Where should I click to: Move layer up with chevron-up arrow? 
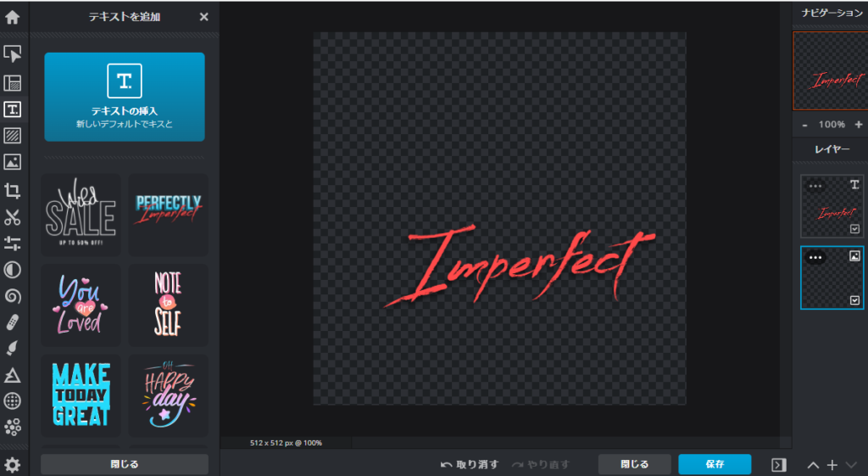coord(813,465)
